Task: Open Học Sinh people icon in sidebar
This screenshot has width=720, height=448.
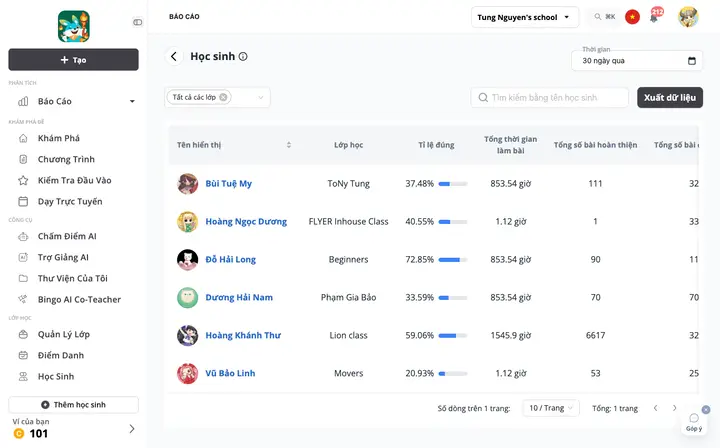Action: click(23, 376)
